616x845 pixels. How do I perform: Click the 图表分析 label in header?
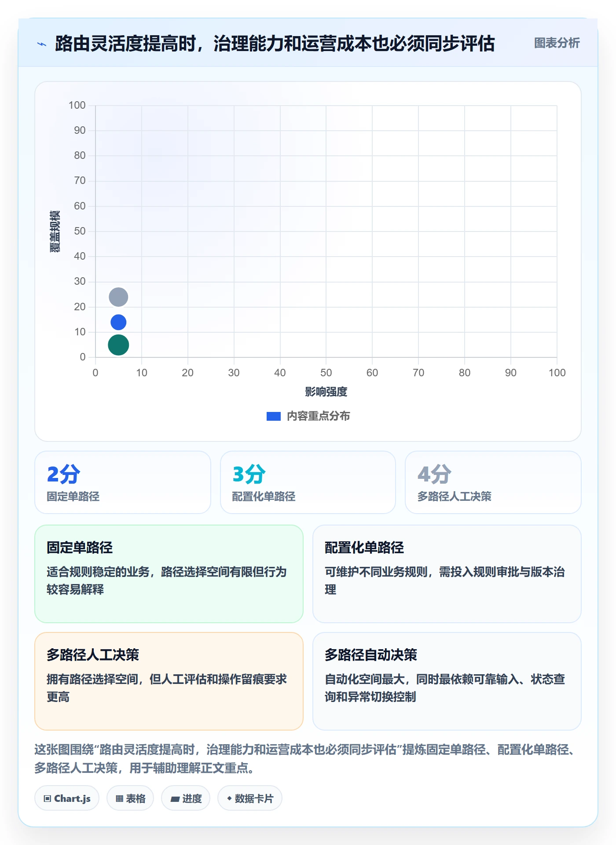coord(557,43)
